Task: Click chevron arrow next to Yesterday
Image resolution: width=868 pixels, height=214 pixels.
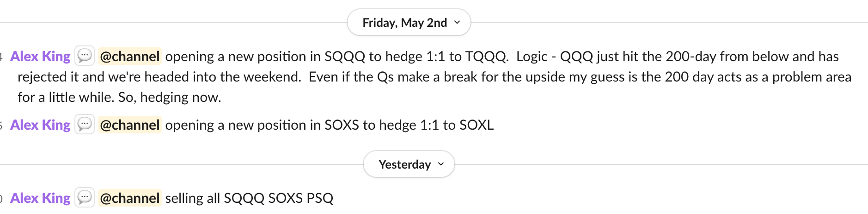Action: pyautogui.click(x=441, y=164)
